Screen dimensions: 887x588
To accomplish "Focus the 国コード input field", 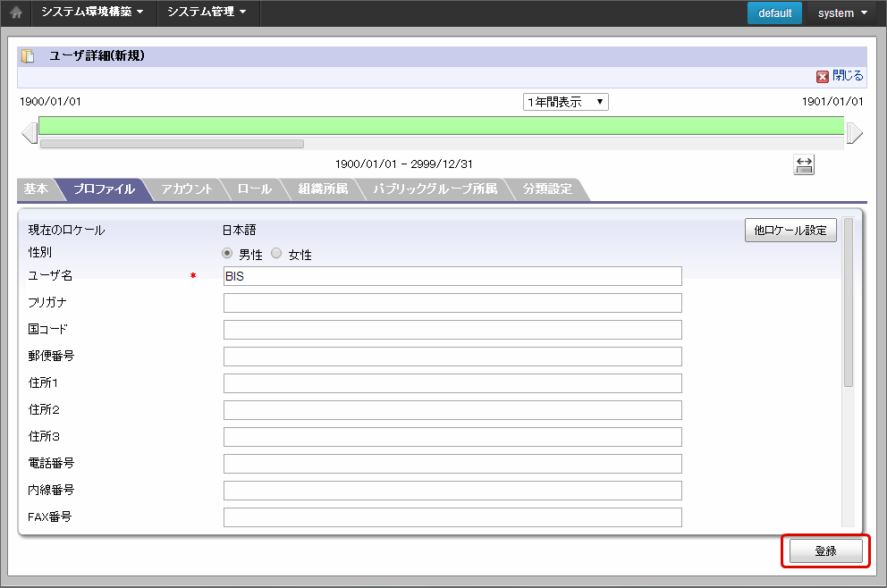I will (452, 330).
